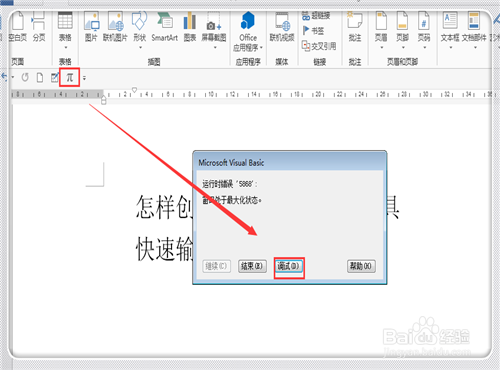Expand the Header (页眉) dropdown arrow
This screenshot has height=370, width=500.
[382, 47]
